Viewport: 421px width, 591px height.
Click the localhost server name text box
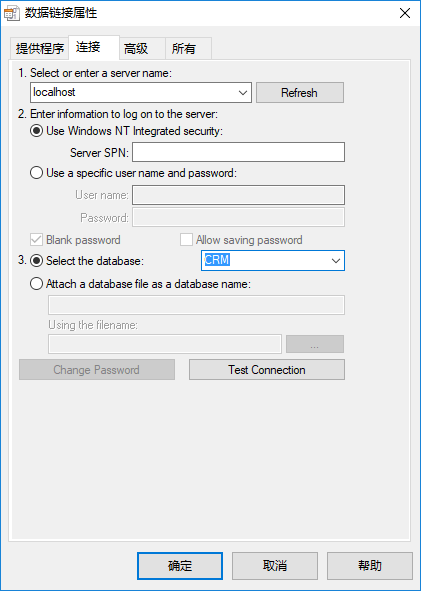(x=134, y=93)
